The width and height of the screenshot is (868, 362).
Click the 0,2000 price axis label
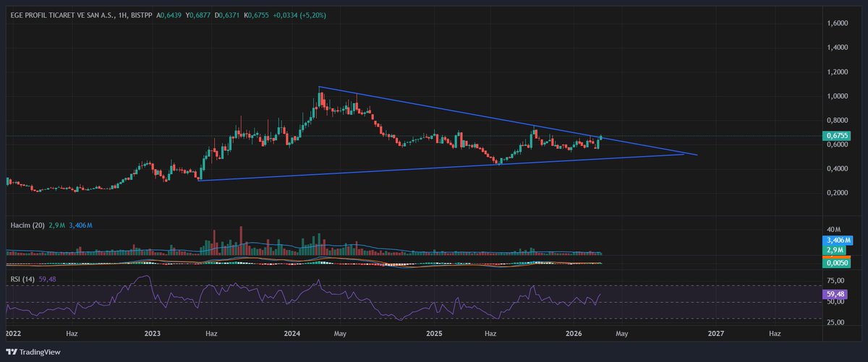click(x=838, y=193)
